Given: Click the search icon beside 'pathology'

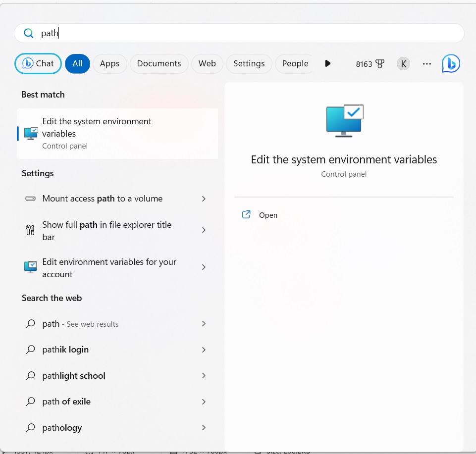Looking at the screenshot, I should [x=30, y=428].
